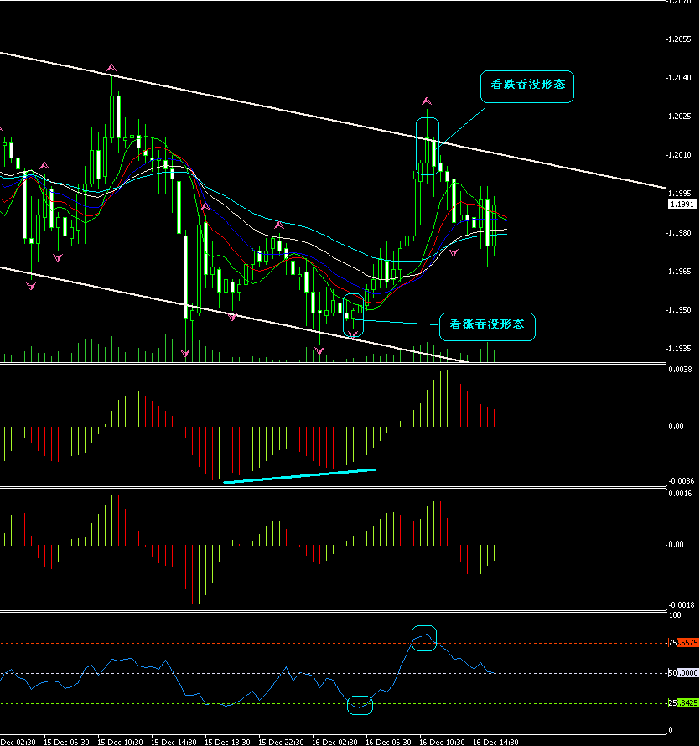Select the orange 75.6575 RSI level tag
The height and width of the screenshot is (746, 700).
coord(683,643)
